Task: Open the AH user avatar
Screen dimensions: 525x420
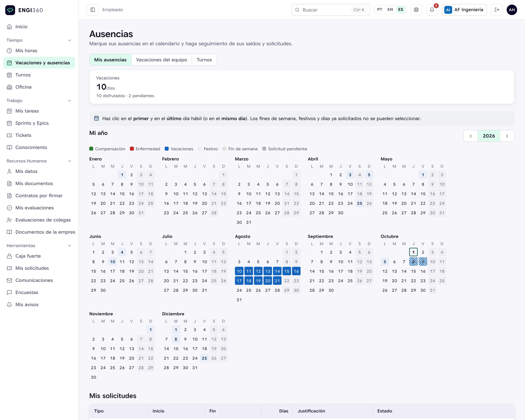Action: [x=512, y=10]
